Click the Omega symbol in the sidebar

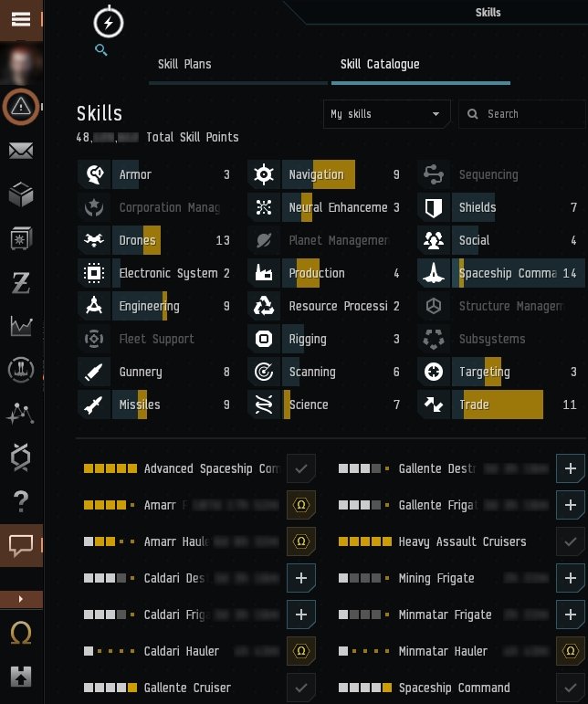[x=21, y=634]
